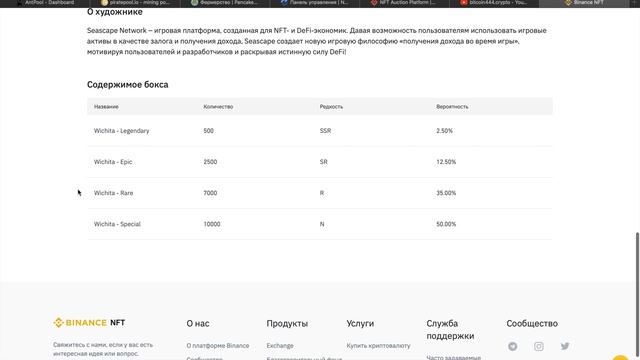640x360 pixels.
Task: Click the 12.50% probability value
Action: pos(446,162)
